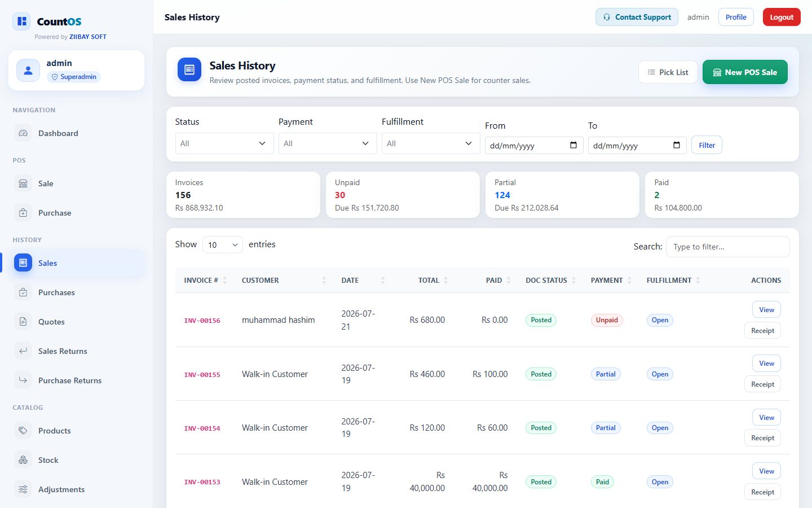Viewport: 812px width, 508px height.
Task: Open the Sales Returns arrow icon
Action: (23, 351)
